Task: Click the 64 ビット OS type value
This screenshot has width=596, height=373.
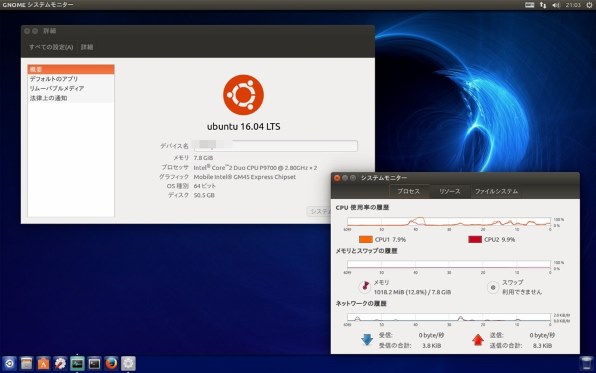Action: tap(204, 186)
